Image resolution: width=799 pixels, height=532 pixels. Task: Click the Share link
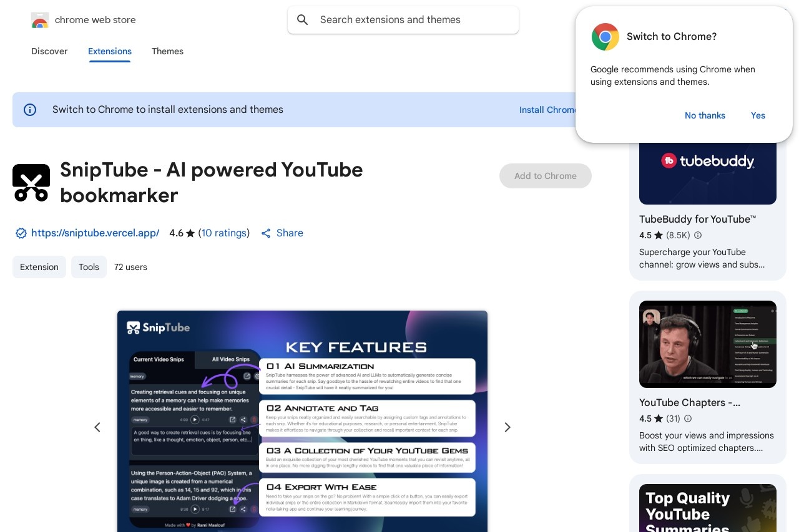[290, 233]
